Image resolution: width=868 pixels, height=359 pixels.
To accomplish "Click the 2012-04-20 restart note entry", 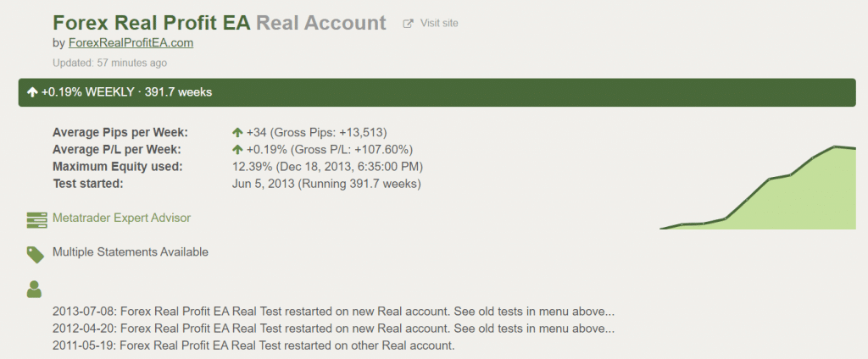I will click(x=333, y=329).
